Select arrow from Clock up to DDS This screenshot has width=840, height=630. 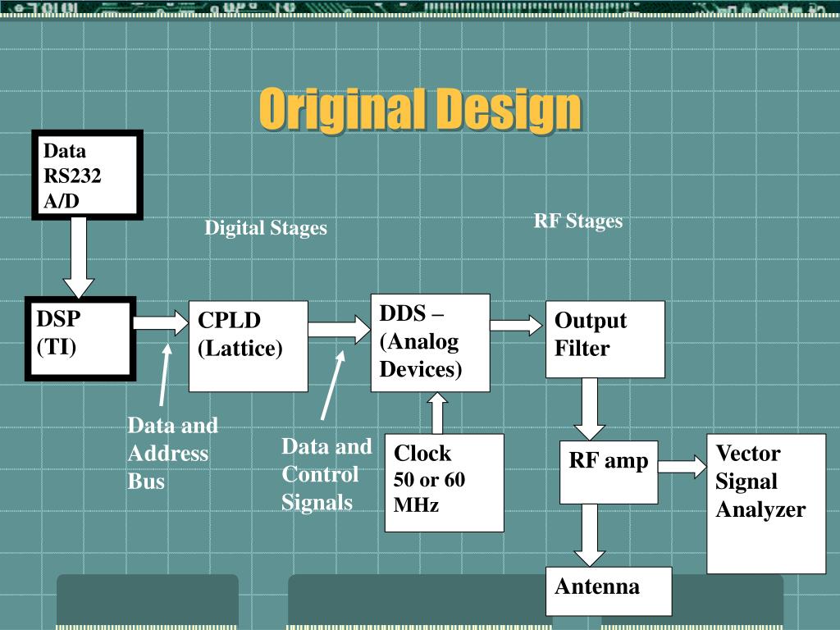[438, 413]
